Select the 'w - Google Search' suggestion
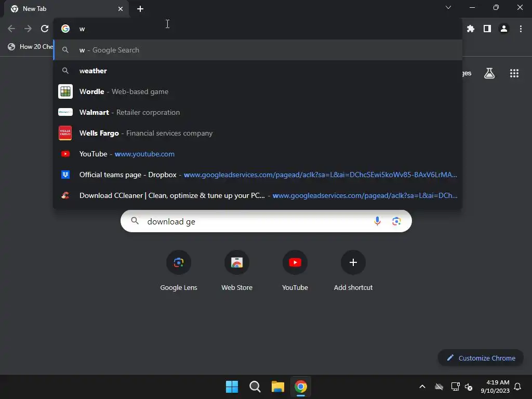532x399 pixels. (258, 50)
